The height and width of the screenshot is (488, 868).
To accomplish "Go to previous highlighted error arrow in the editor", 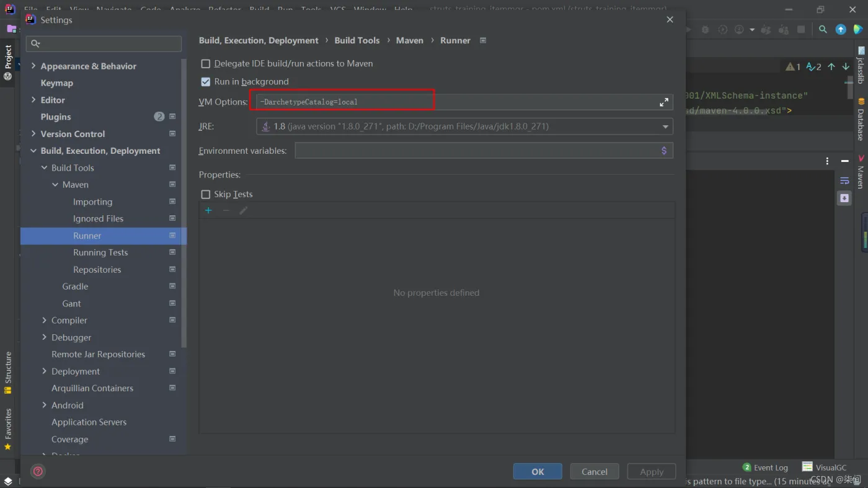I will point(831,66).
